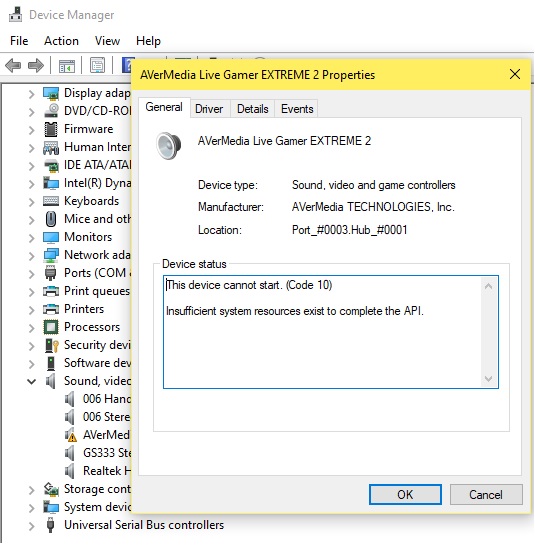
Task: Click the OK button
Action: point(405,495)
